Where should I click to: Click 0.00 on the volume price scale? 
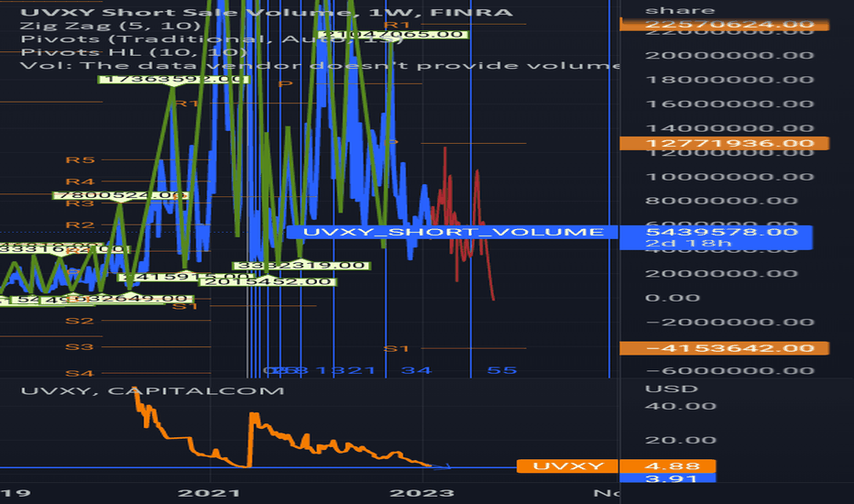point(673,298)
